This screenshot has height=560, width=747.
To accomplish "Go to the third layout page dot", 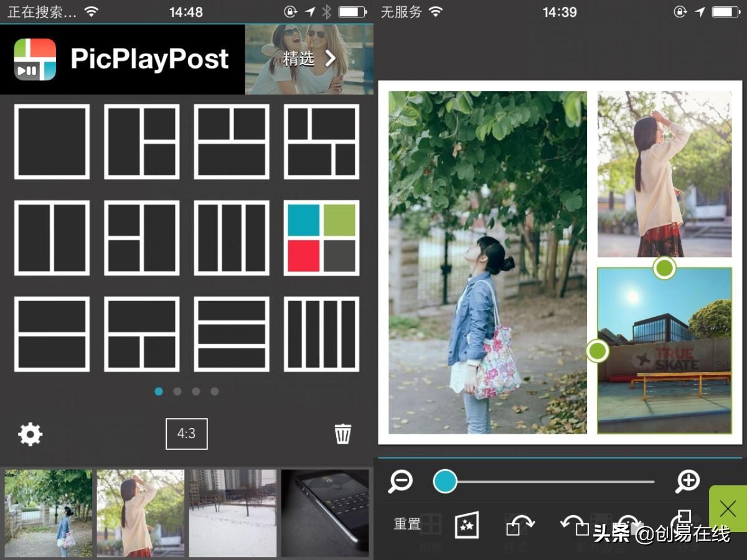I will [196, 391].
